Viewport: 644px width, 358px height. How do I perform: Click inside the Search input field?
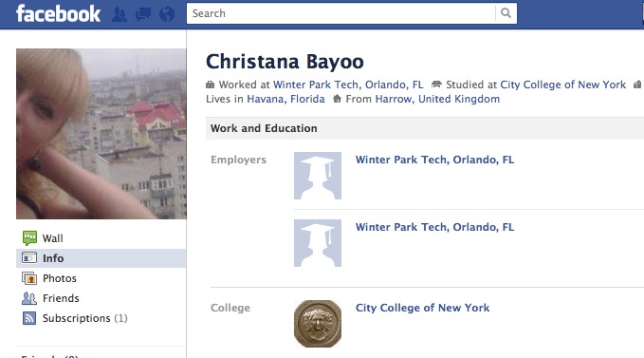pos(340,13)
